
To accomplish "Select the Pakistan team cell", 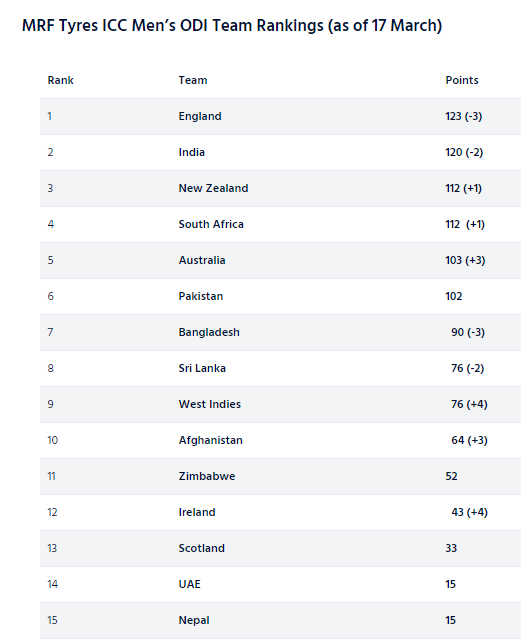I will coord(201,296).
